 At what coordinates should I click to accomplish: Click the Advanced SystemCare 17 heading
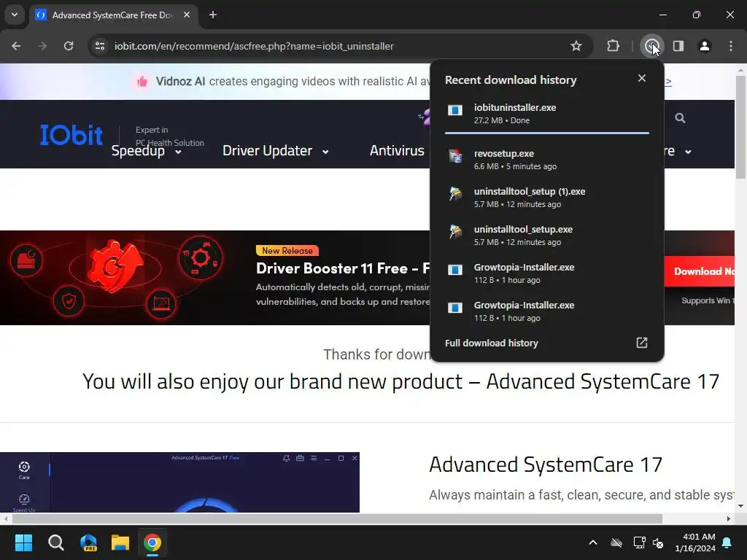click(546, 464)
